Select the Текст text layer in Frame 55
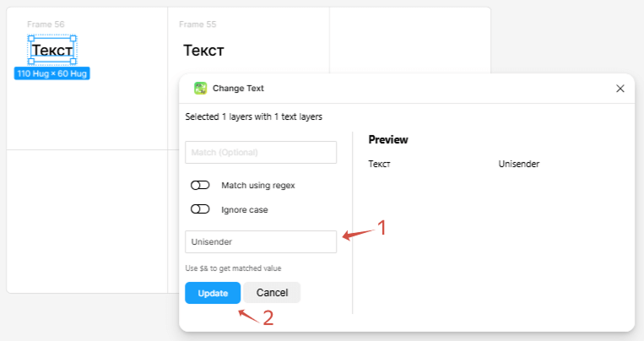Image resolution: width=644 pixels, height=341 pixels. [x=203, y=50]
